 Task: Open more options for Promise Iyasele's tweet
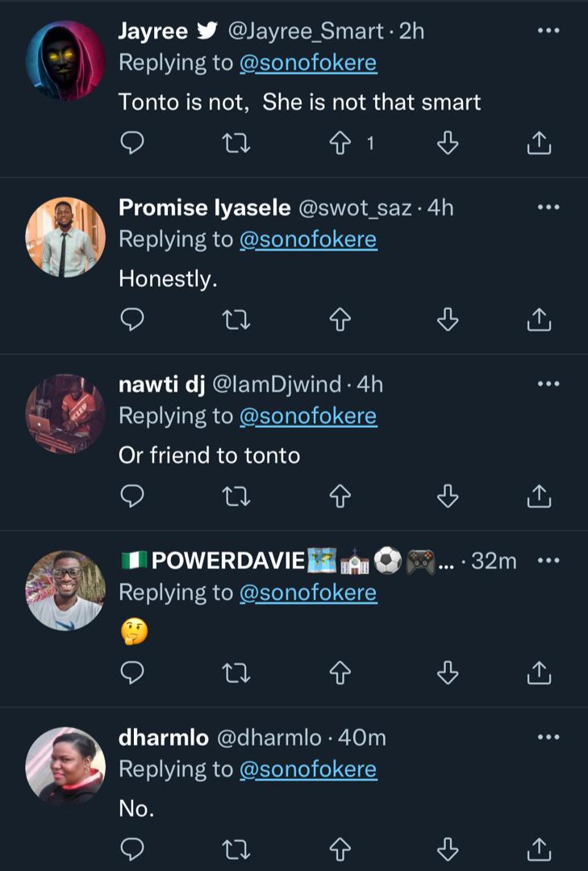548,207
